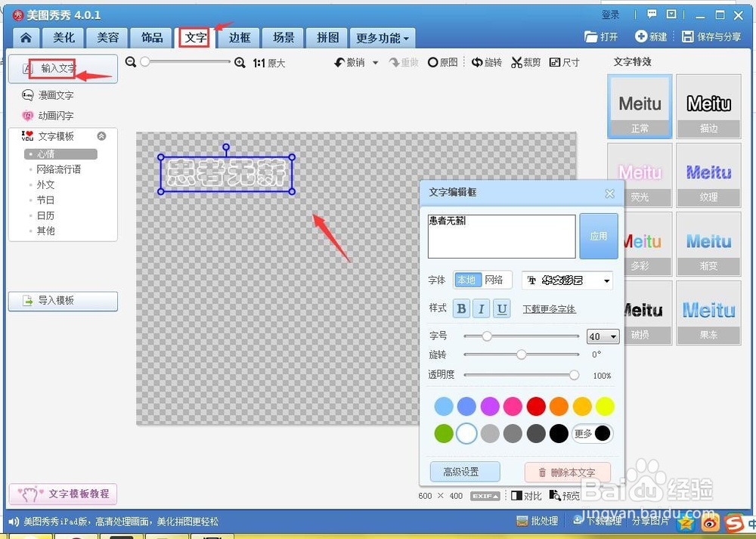The height and width of the screenshot is (539, 756).
Task: Pick the red color swatch
Action: click(x=536, y=407)
